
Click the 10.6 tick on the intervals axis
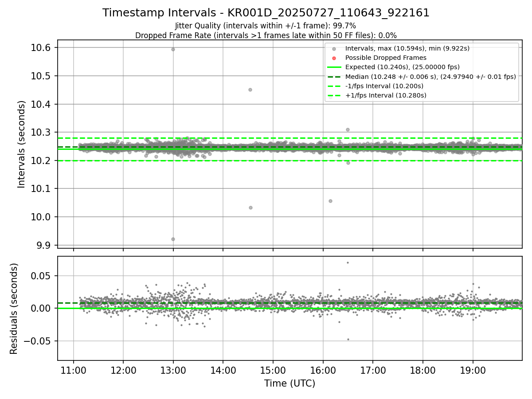(42, 48)
